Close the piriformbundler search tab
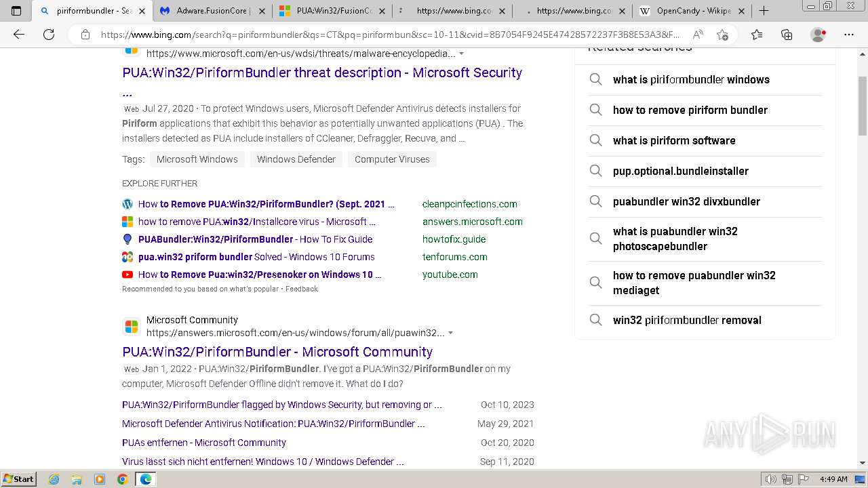 pyautogui.click(x=142, y=11)
